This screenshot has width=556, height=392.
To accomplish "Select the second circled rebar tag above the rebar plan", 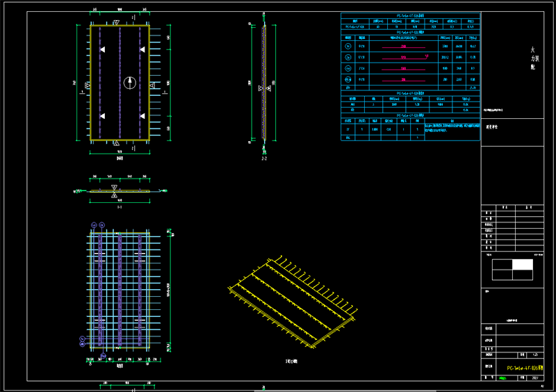I will (x=101, y=225).
